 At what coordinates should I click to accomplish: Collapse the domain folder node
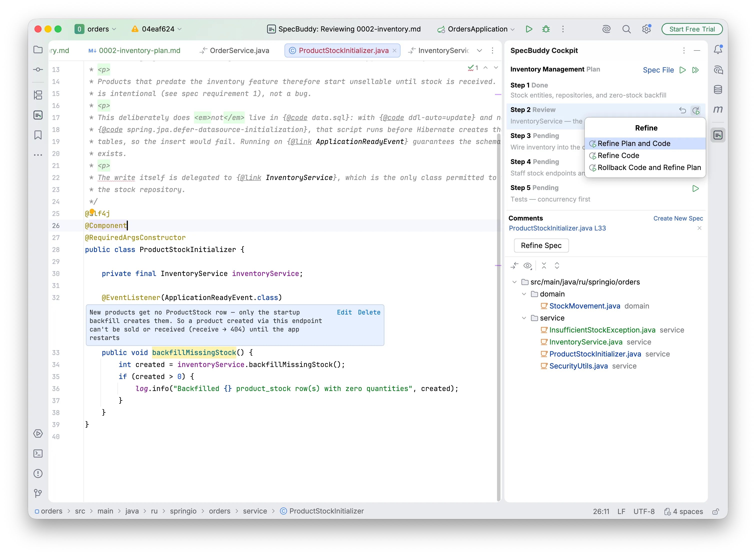[x=524, y=294]
